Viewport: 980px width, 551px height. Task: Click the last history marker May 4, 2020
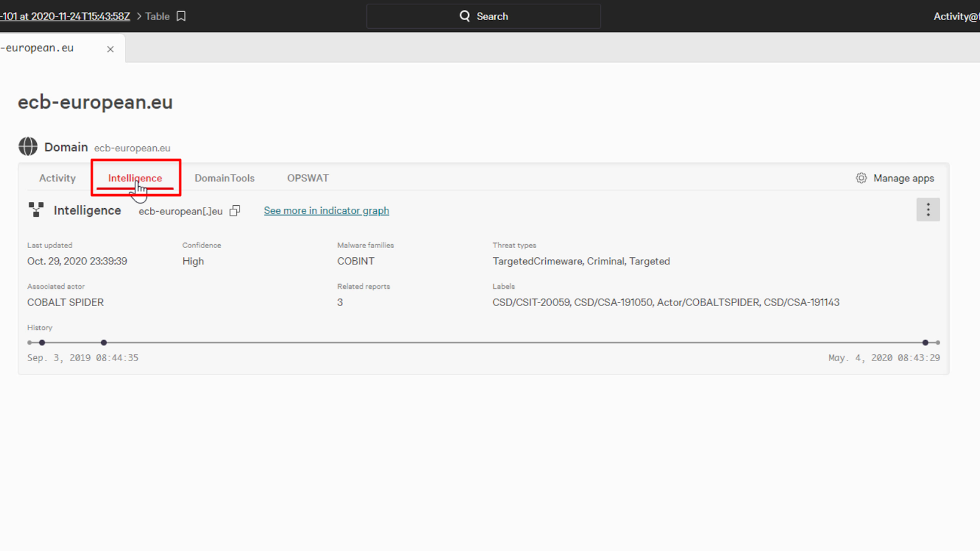(925, 343)
